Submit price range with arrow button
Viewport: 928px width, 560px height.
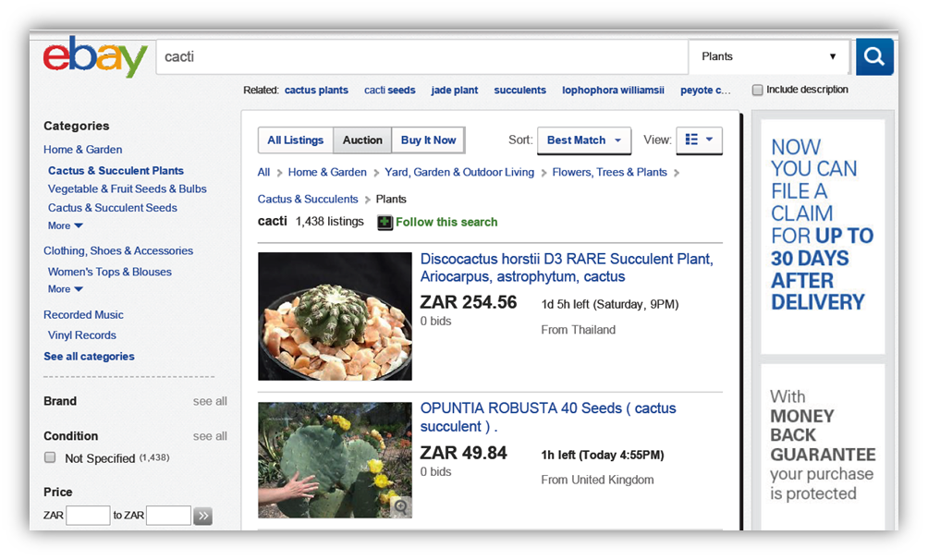tap(203, 516)
